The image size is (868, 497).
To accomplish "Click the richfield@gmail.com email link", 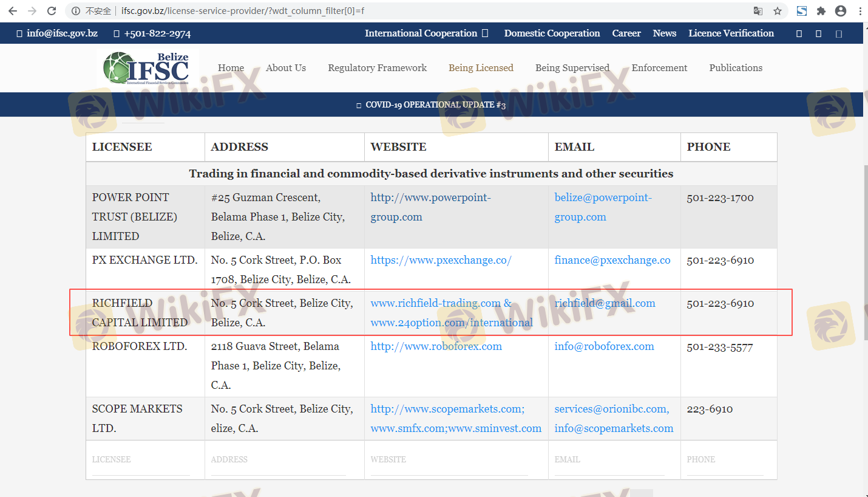I will (x=605, y=303).
